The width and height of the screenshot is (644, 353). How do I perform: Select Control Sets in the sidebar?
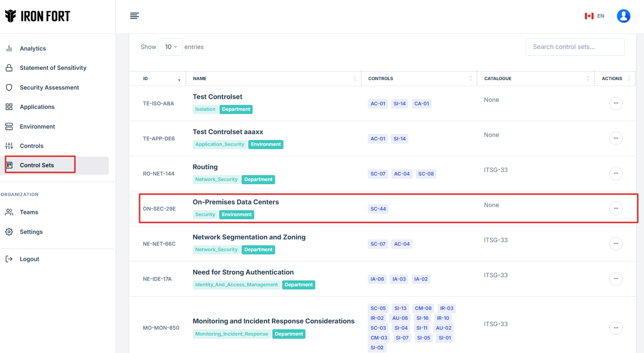(37, 165)
